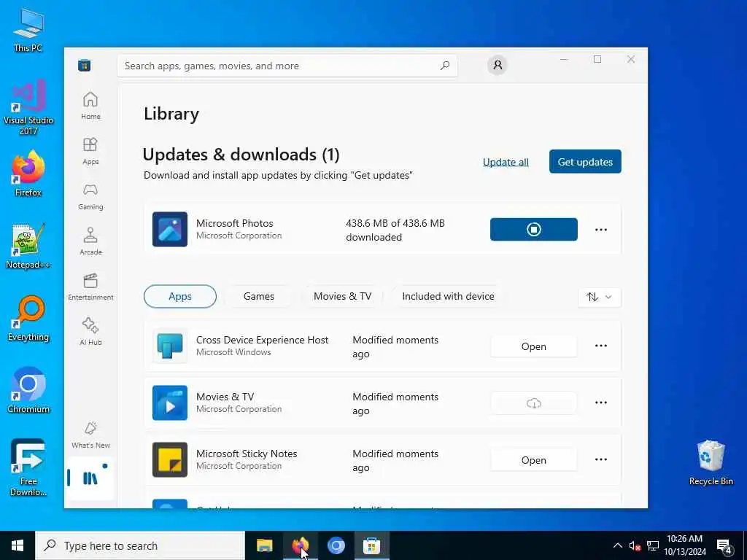Select the Movies & TV filter tab
The image size is (747, 560).
(x=342, y=296)
